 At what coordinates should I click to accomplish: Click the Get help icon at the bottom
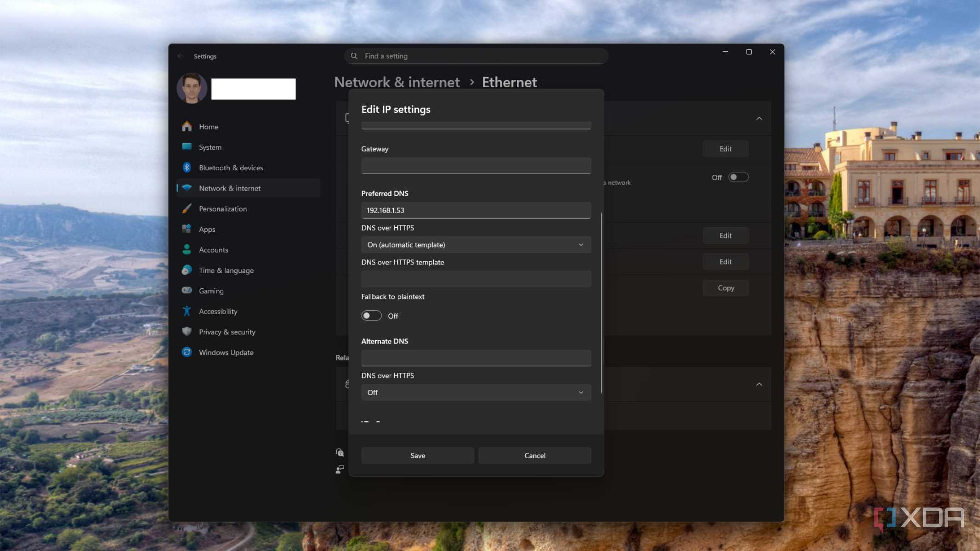340,453
